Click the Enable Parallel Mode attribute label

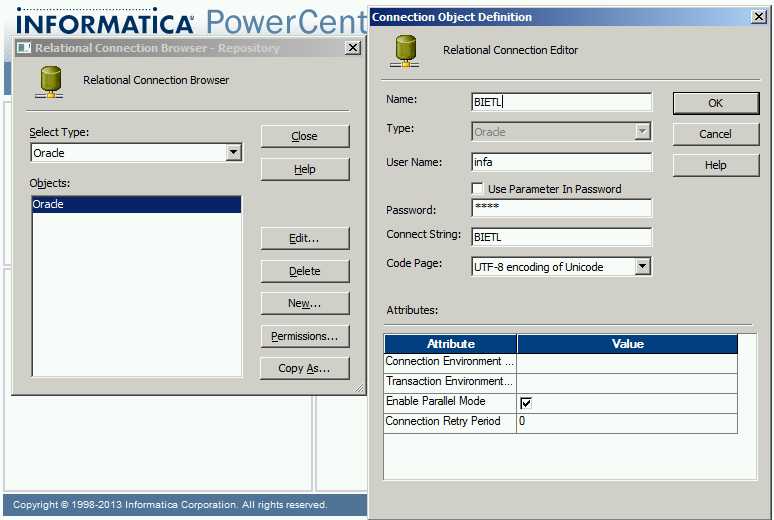click(435, 401)
